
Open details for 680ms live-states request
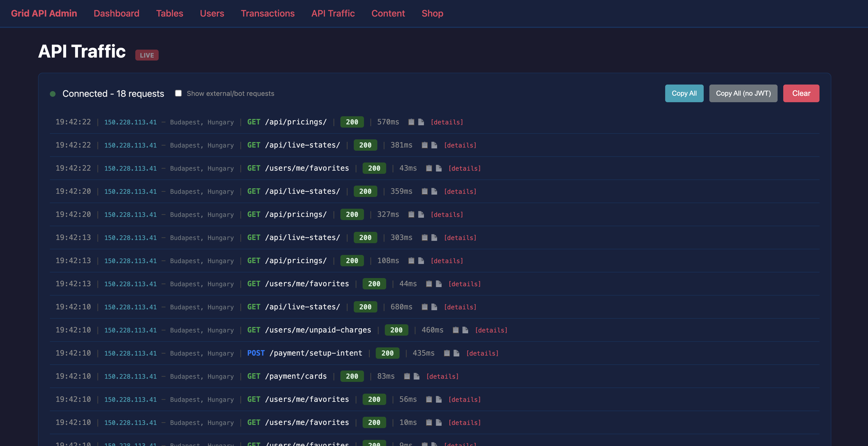pos(460,307)
